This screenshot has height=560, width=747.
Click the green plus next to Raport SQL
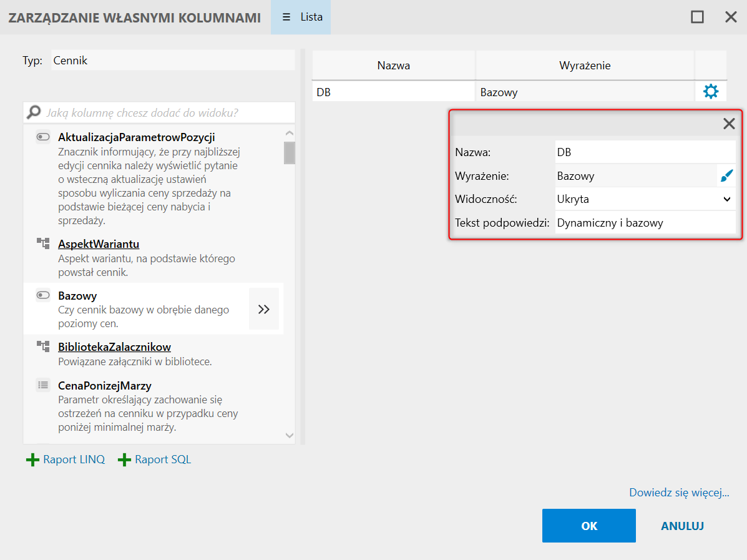click(x=124, y=459)
